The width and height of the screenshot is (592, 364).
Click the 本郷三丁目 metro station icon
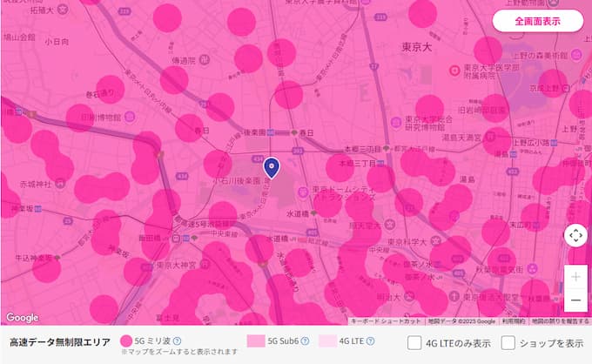[380, 164]
